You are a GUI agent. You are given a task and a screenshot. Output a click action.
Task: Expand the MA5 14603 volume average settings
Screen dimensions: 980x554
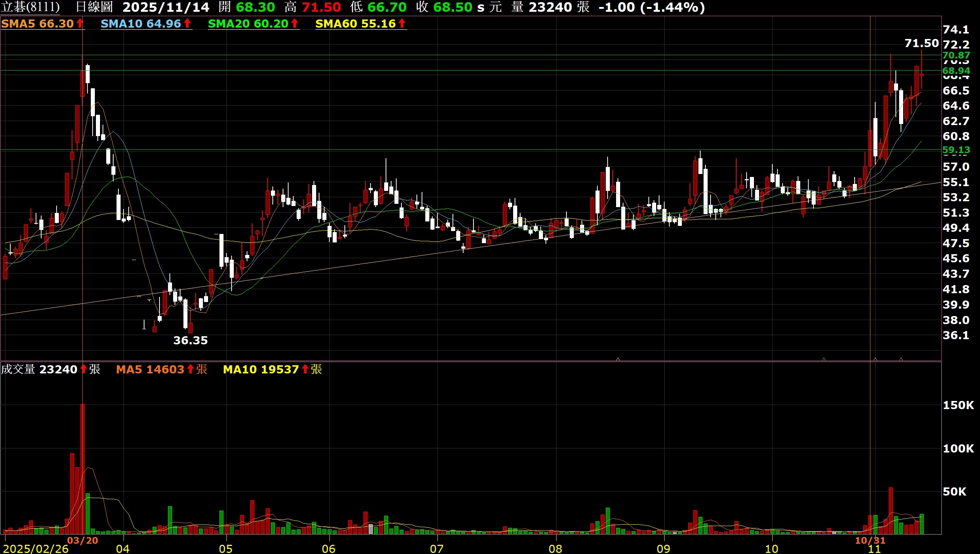click(150, 369)
